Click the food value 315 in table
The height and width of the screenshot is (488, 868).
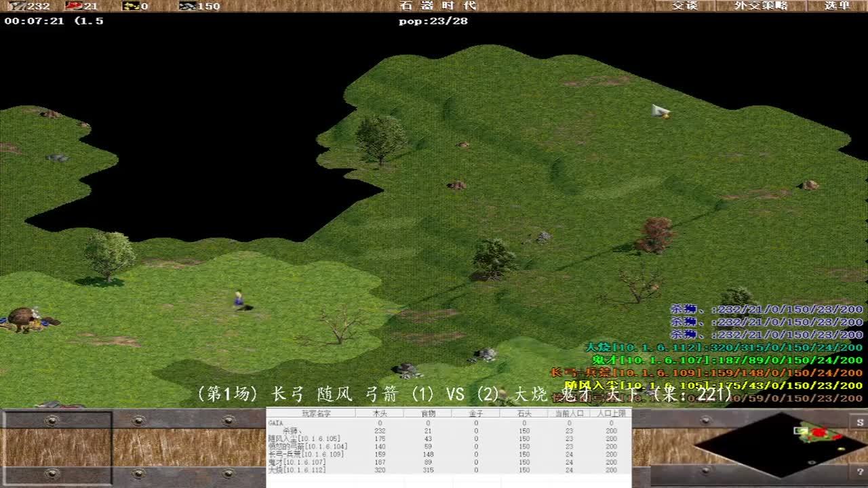[x=428, y=470]
